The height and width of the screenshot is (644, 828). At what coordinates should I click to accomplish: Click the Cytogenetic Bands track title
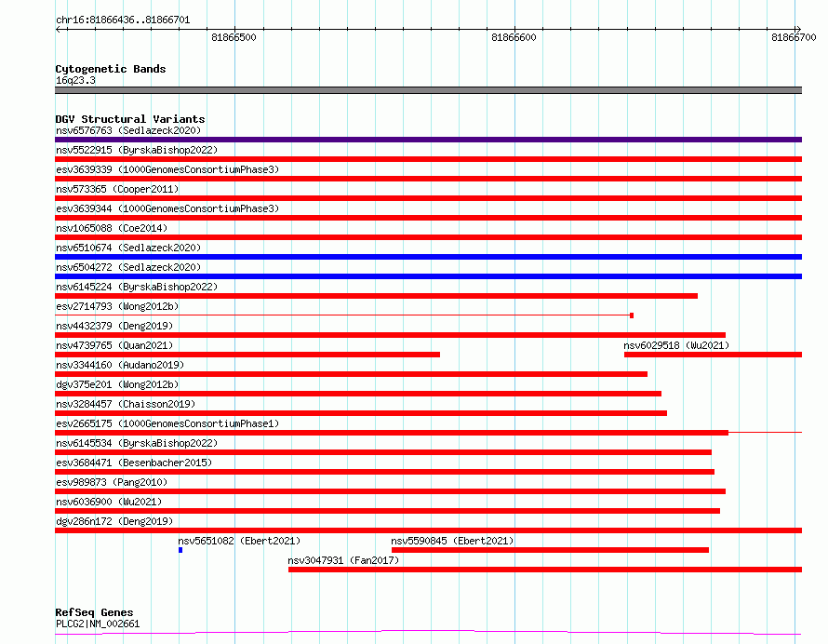(x=111, y=69)
